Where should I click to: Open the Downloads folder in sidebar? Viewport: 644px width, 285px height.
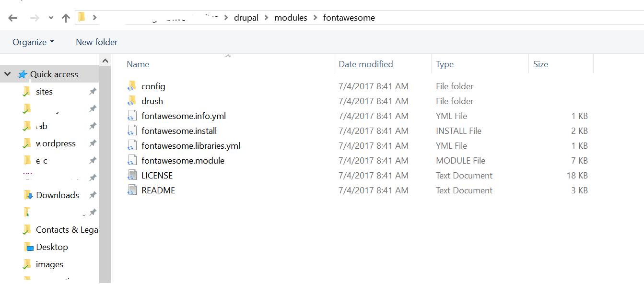pos(58,195)
